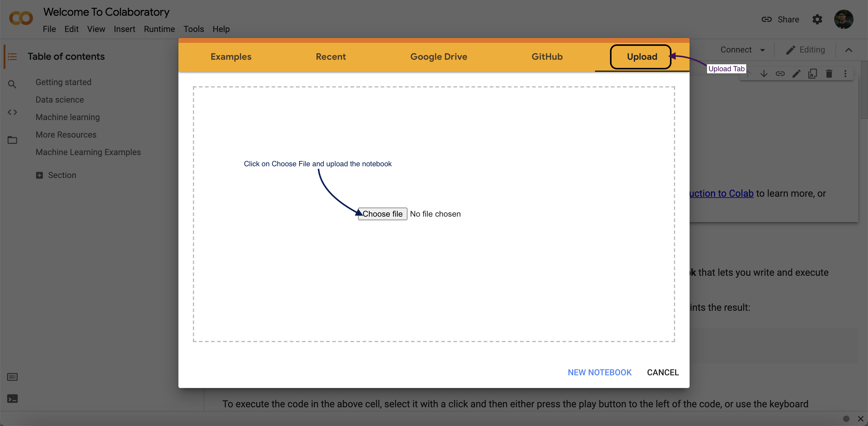Click the Getting started section link
Screen dimensions: 868x426
(64, 82)
